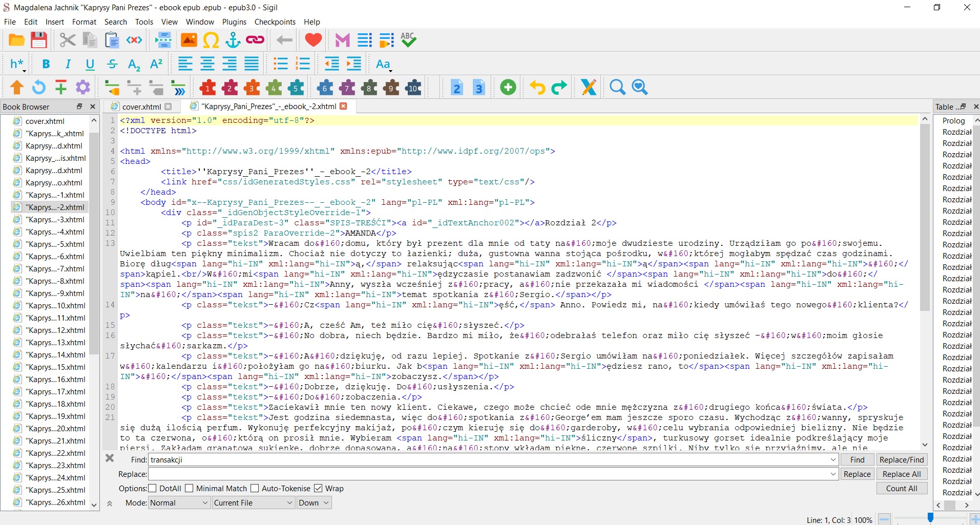This screenshot has height=525, width=980.
Task: Click the Insert Special Character omega icon
Action: (211, 40)
